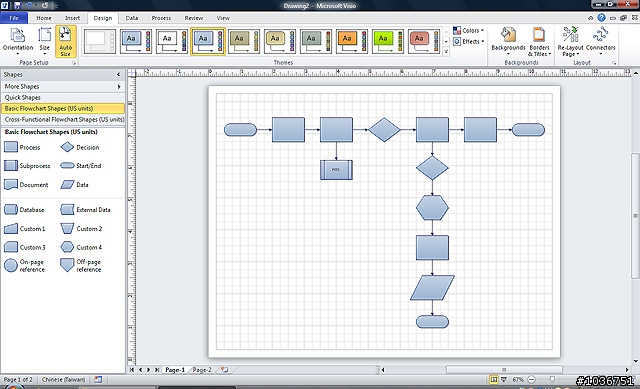Toggle the Auto Size button
640x389 pixels.
point(66,41)
